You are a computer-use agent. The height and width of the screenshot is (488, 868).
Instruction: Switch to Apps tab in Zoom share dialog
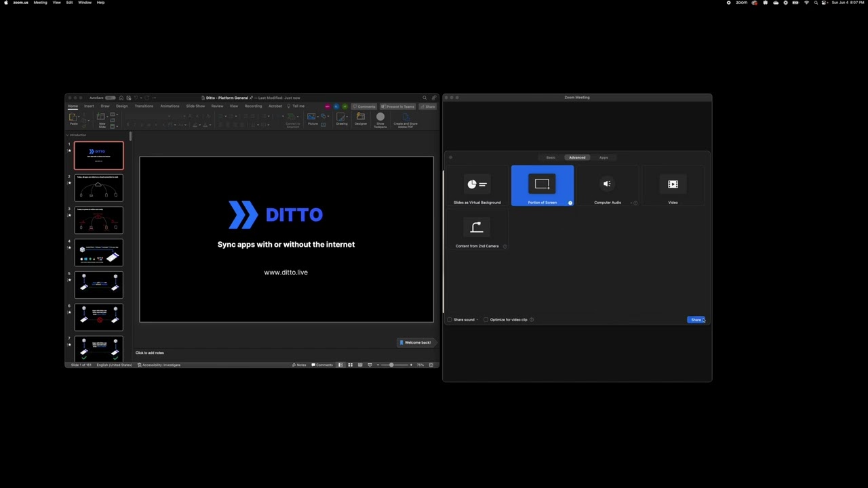coord(604,158)
